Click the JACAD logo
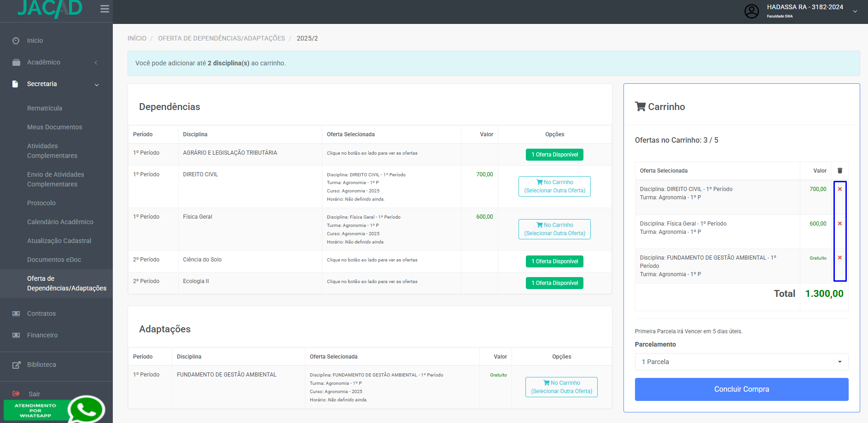This screenshot has height=423, width=868. tap(50, 8)
